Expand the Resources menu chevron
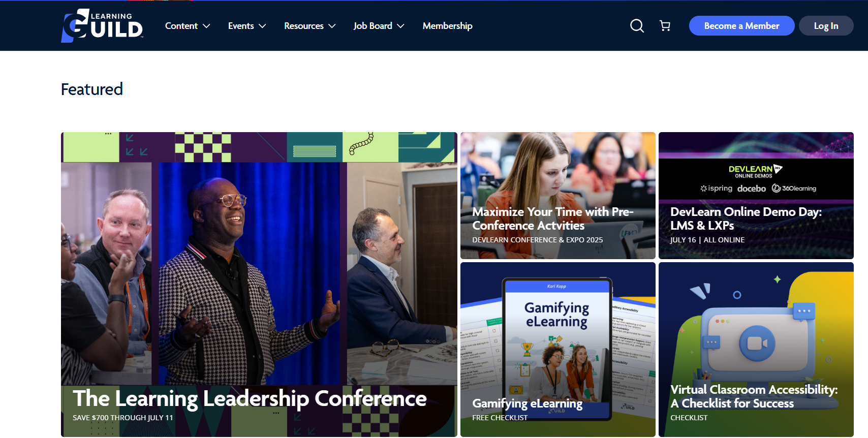 [332, 26]
